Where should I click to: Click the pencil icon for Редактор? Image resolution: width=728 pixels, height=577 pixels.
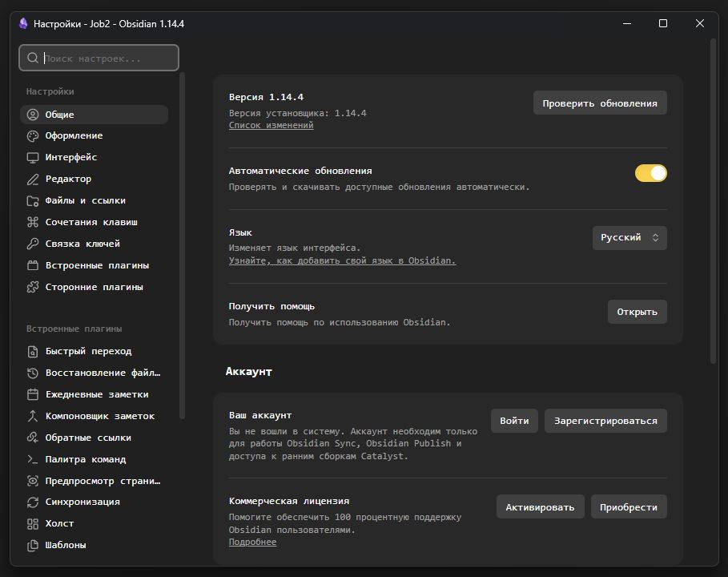33,180
